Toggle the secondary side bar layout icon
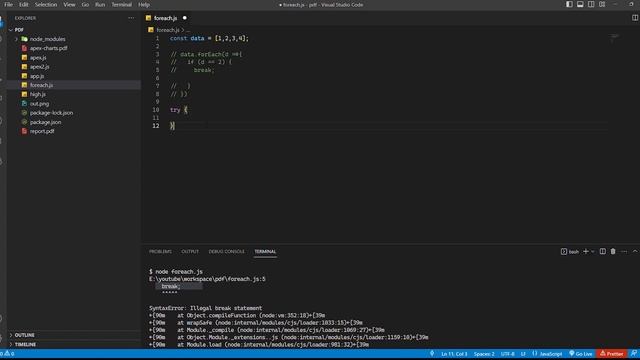This screenshot has height=360, width=640. [591, 4]
